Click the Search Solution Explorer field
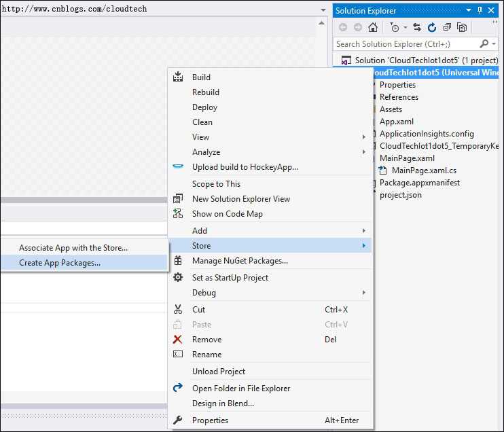Screen dimensions: 504x432 (x=407, y=43)
